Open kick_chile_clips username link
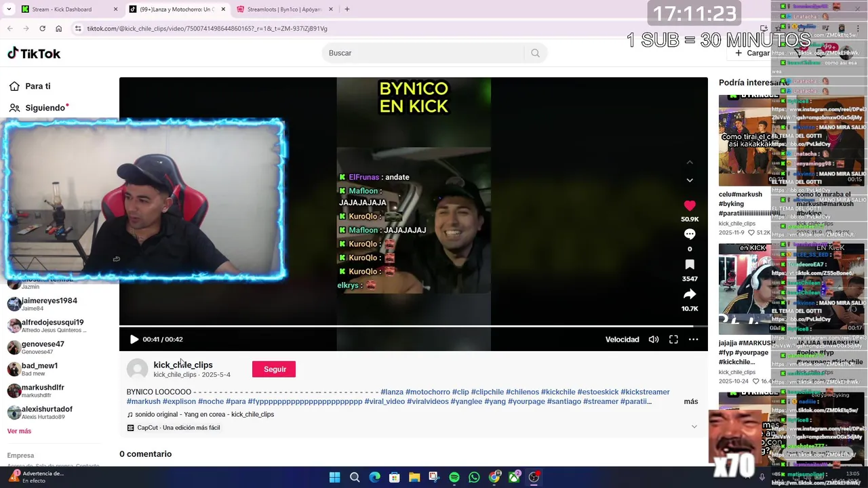The image size is (868, 488). (183, 365)
